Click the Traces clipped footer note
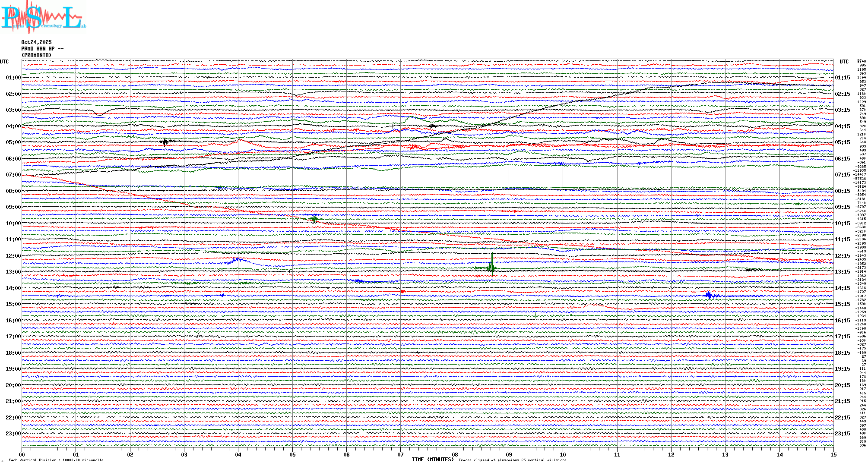Screen dimensions: 868x466 pos(512,460)
